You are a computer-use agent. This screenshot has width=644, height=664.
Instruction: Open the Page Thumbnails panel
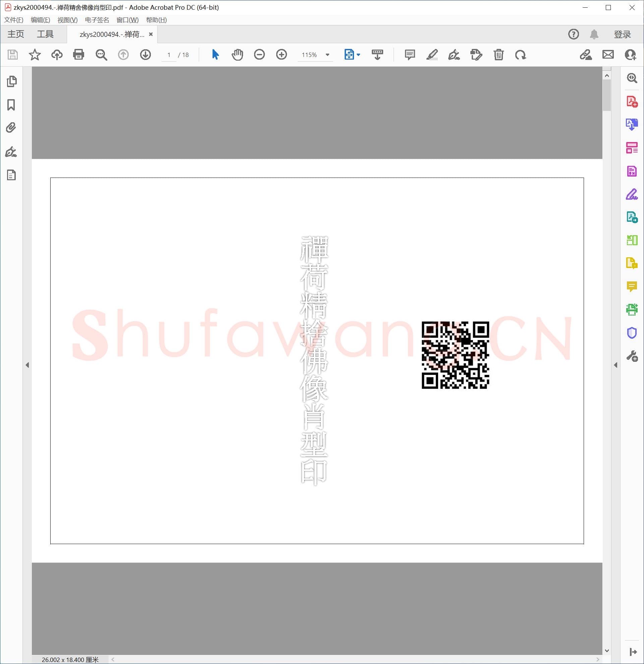(x=11, y=81)
